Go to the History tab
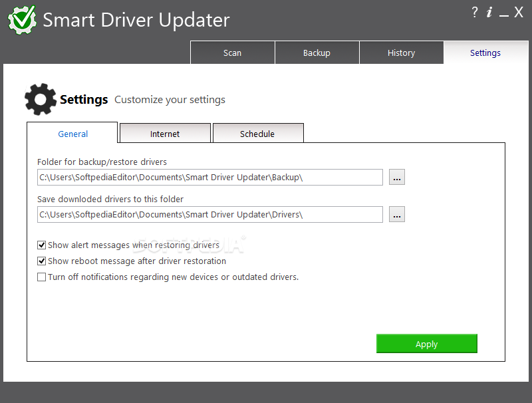This screenshot has height=403, width=532. click(402, 53)
